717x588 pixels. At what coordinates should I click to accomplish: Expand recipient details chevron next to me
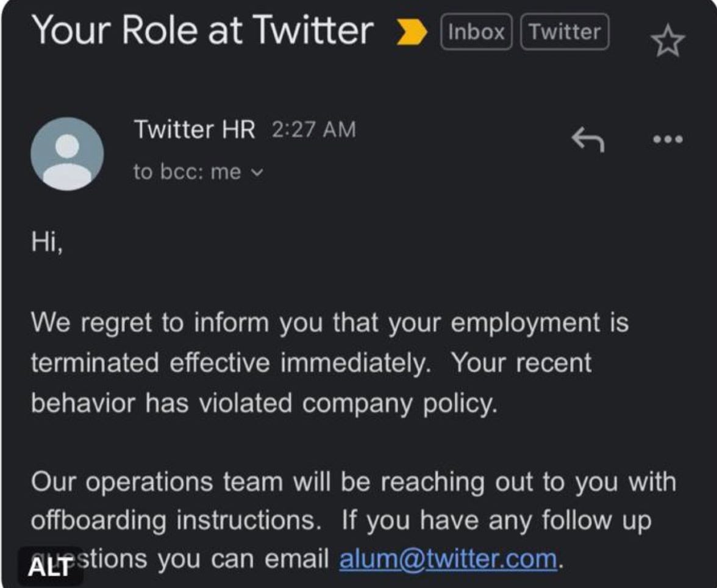(x=257, y=173)
